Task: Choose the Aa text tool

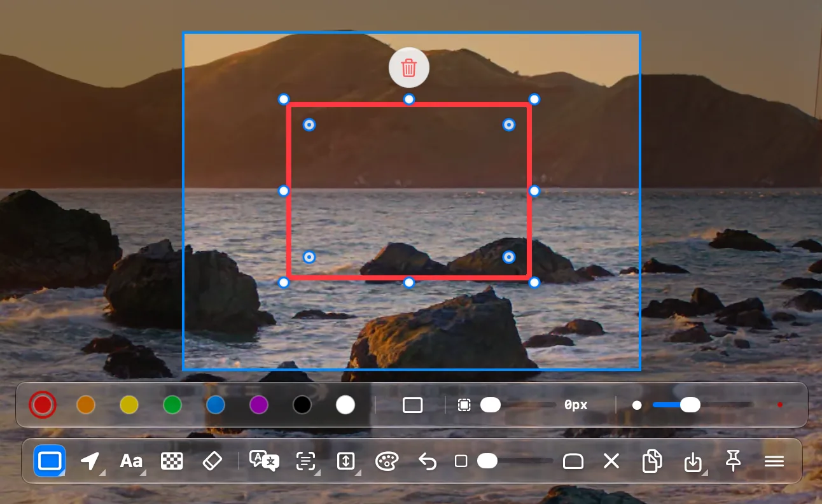Action: (x=131, y=461)
